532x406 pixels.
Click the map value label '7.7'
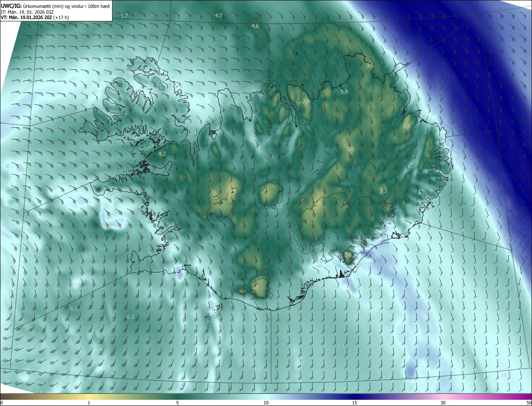click(x=341, y=346)
